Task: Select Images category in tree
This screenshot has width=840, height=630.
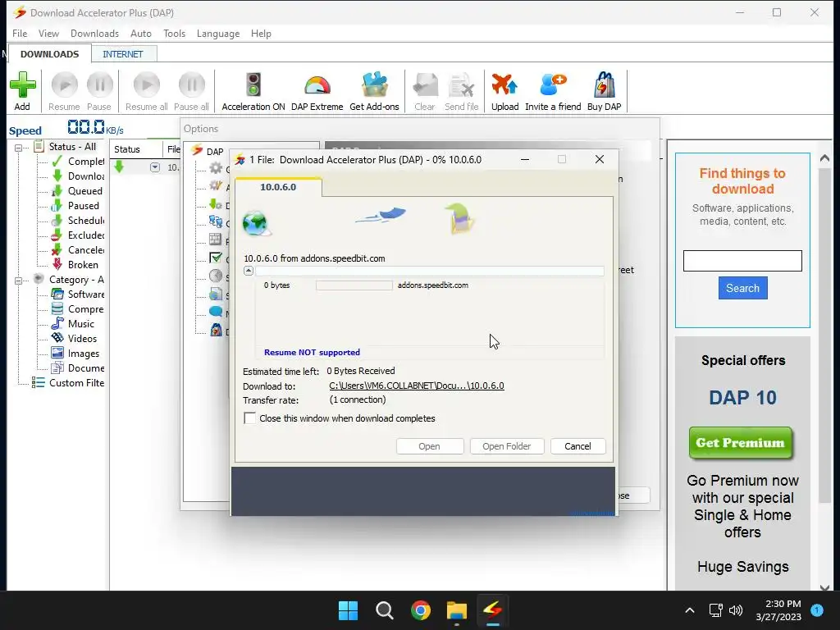Action: tap(75, 354)
